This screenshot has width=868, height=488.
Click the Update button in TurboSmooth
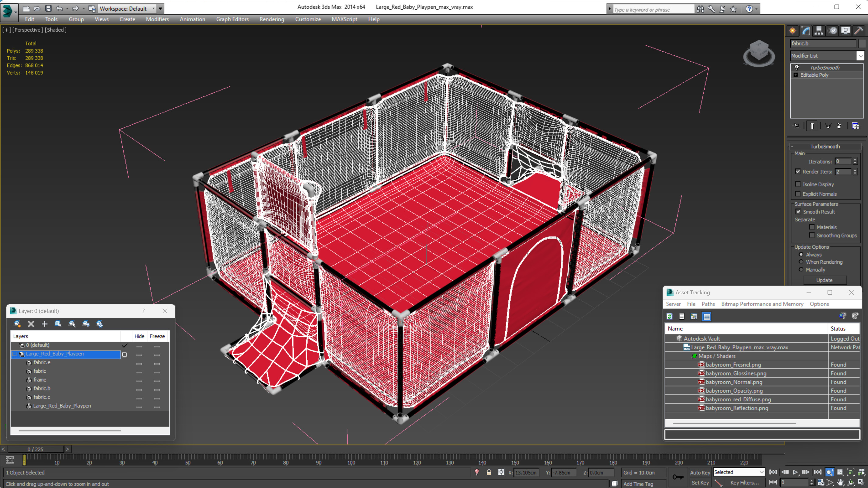(824, 280)
